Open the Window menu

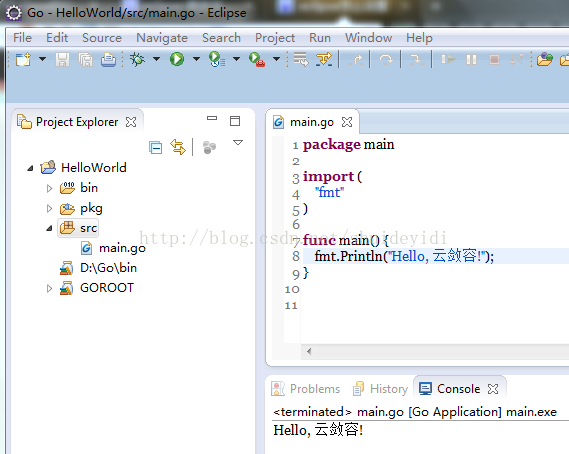click(368, 38)
